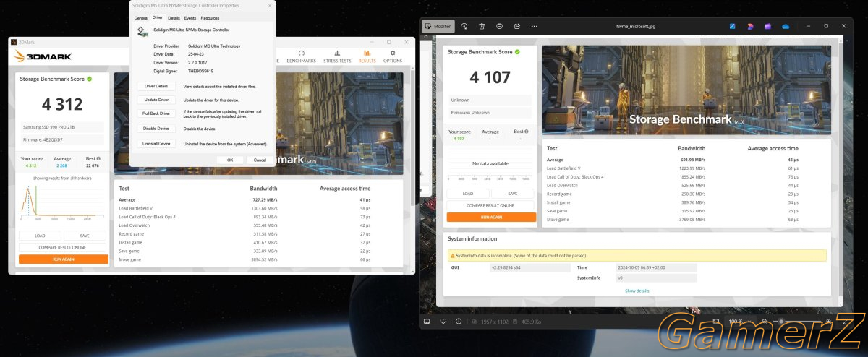The height and width of the screenshot is (357, 868).
Task: Open Stress Tests in 3DMark
Action: pos(337,56)
